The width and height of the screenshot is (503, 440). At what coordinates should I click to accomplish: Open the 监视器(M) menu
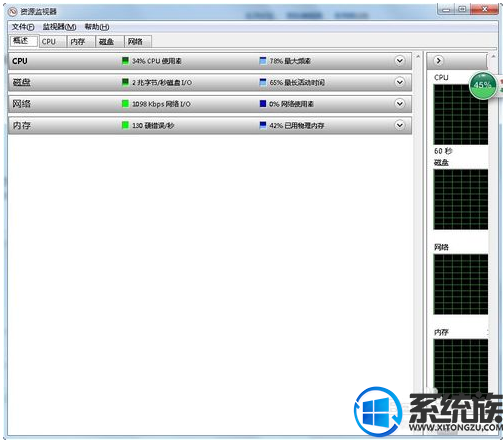[59, 27]
